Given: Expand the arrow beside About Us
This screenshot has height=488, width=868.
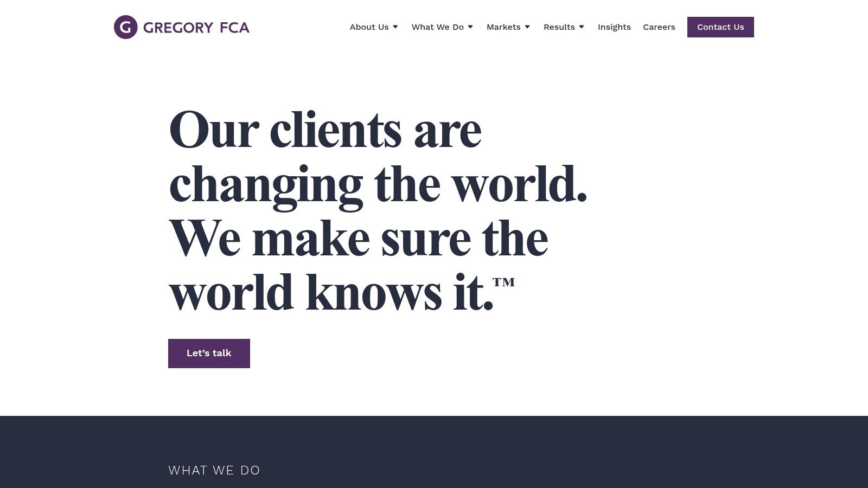Looking at the screenshot, I should 395,27.
